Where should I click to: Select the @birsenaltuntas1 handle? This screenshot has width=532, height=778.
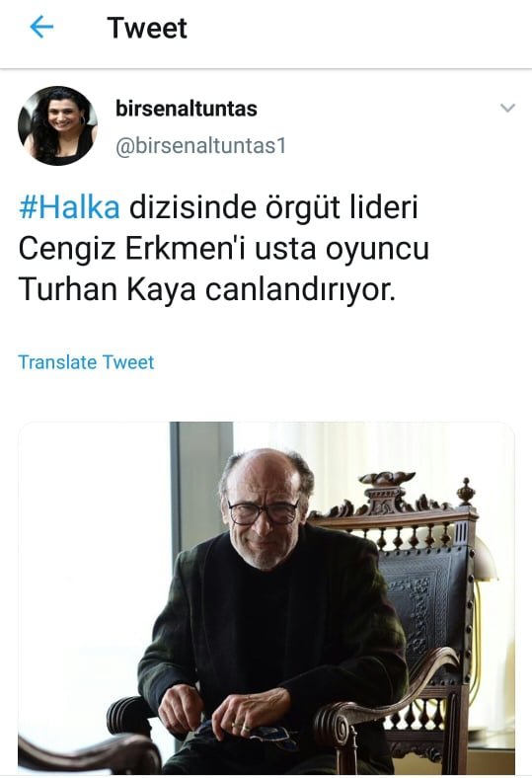point(200,146)
